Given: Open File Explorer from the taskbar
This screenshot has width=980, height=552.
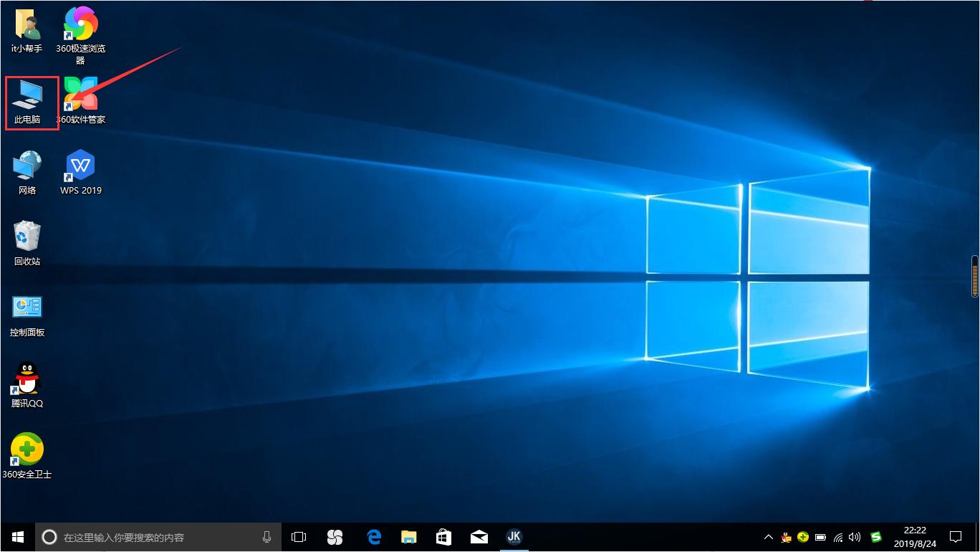Looking at the screenshot, I should (408, 537).
